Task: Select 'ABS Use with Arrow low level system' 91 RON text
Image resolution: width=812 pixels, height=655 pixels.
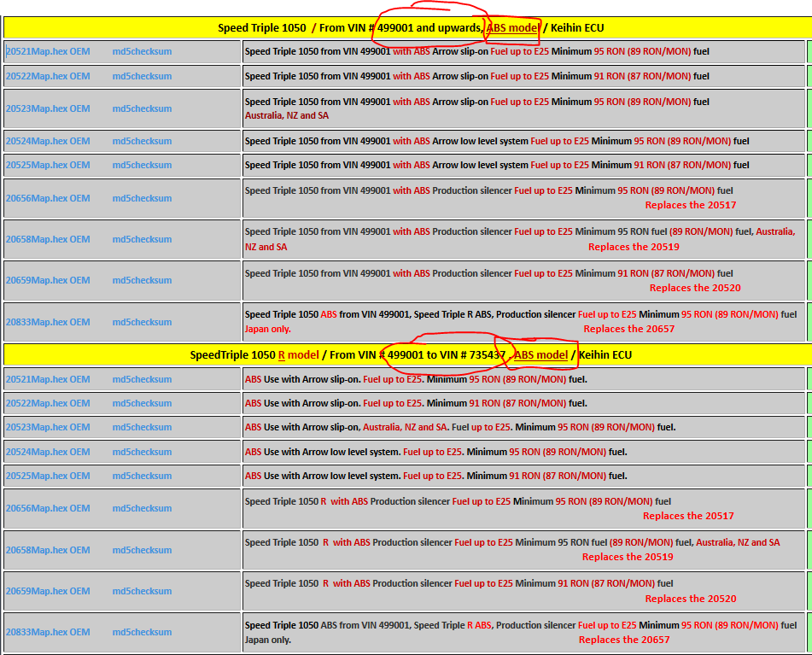Action: tap(436, 476)
